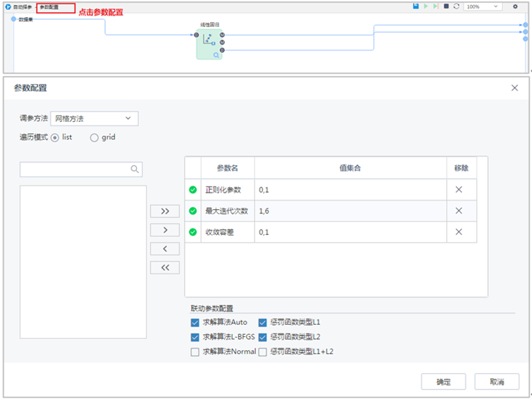Image resolution: width=532 pixels, height=400 pixels.
Task: Remove the 最大迭代次数 parameter row
Action: [x=459, y=211]
